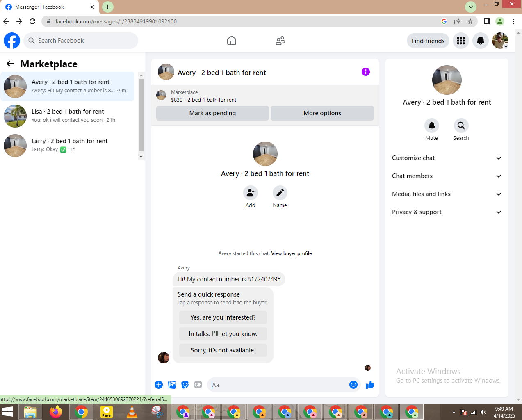522x420 pixels.
Task: Open VLC media player from taskbar
Action: coord(132,412)
